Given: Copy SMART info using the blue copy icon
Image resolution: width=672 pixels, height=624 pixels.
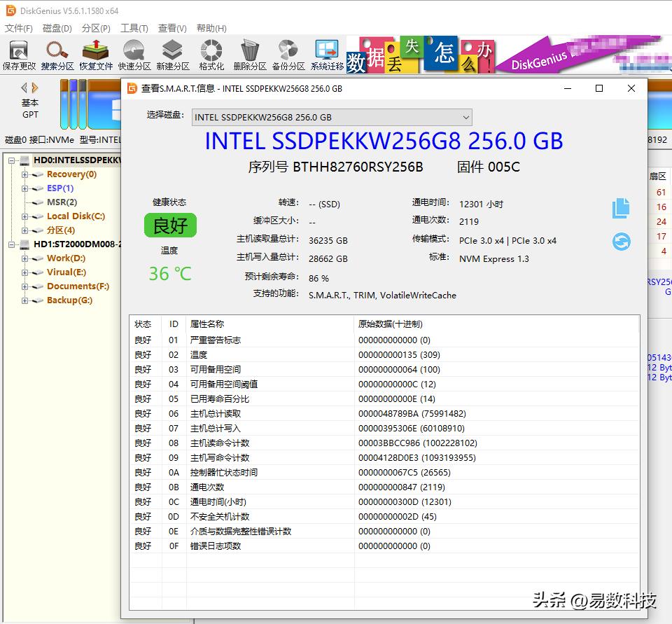Looking at the screenshot, I should [x=620, y=208].
